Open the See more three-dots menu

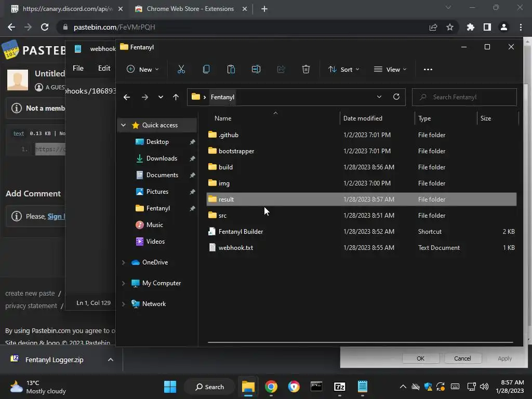(x=428, y=69)
